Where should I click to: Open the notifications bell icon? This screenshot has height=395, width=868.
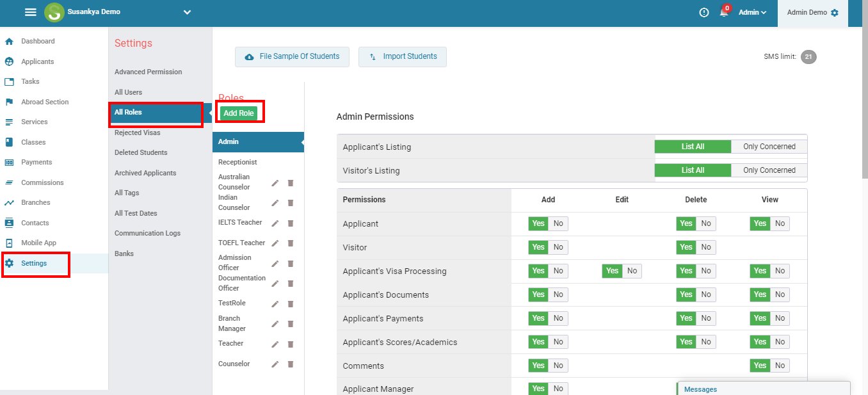724,12
